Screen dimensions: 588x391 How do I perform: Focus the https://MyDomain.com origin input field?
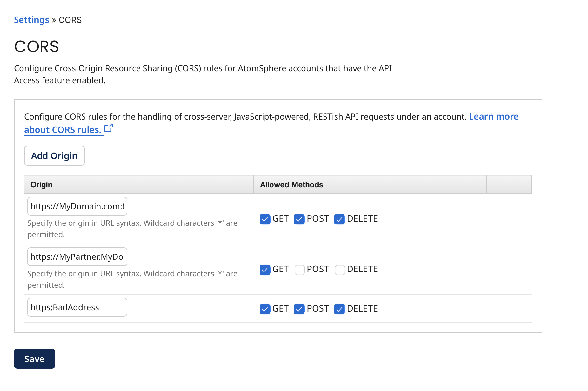(x=77, y=206)
